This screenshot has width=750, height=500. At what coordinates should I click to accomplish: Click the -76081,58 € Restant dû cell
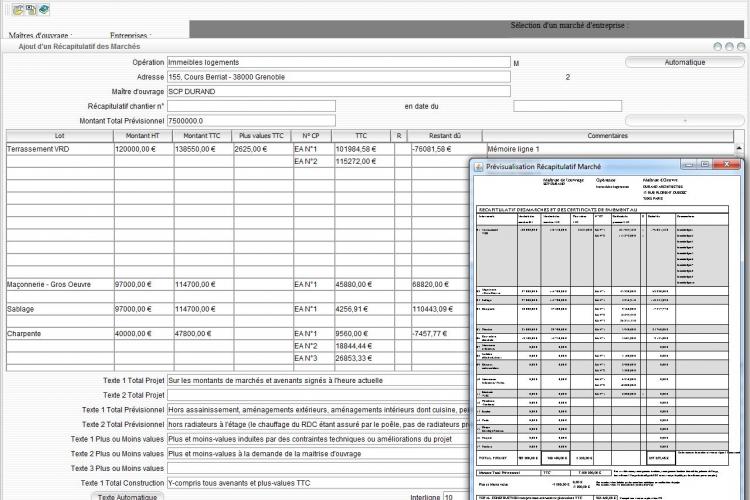pos(449,149)
